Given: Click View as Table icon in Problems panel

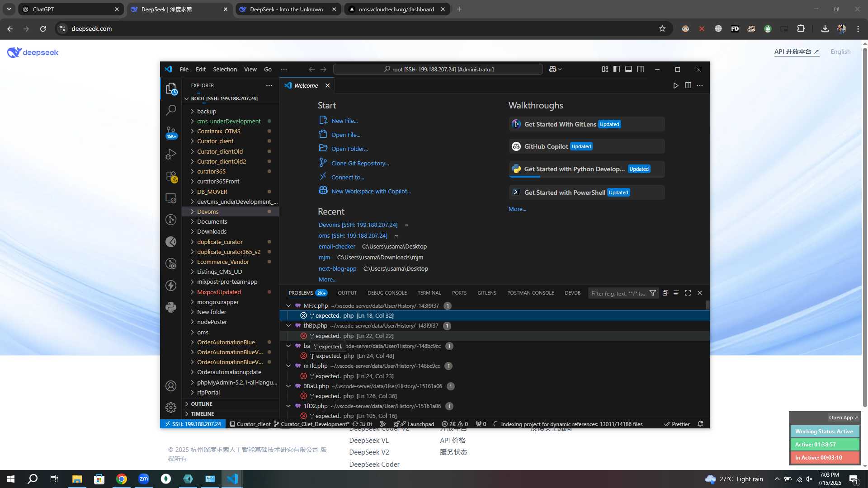Looking at the screenshot, I should tap(676, 293).
